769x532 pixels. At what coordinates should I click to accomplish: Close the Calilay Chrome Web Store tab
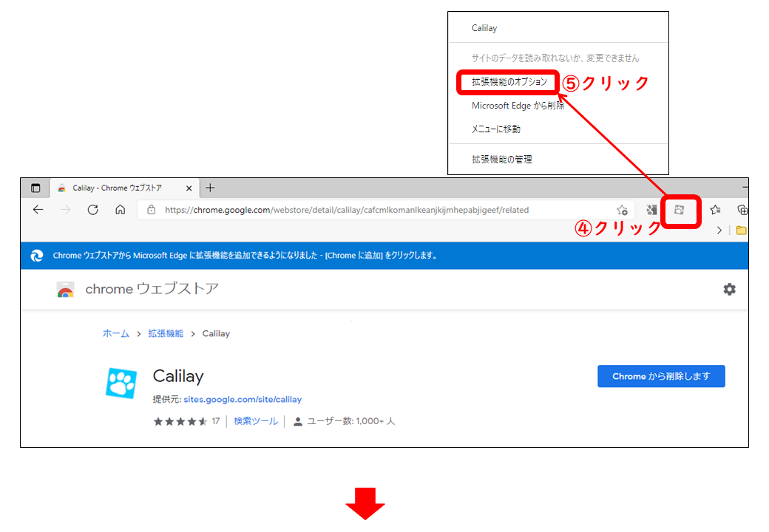click(x=189, y=188)
